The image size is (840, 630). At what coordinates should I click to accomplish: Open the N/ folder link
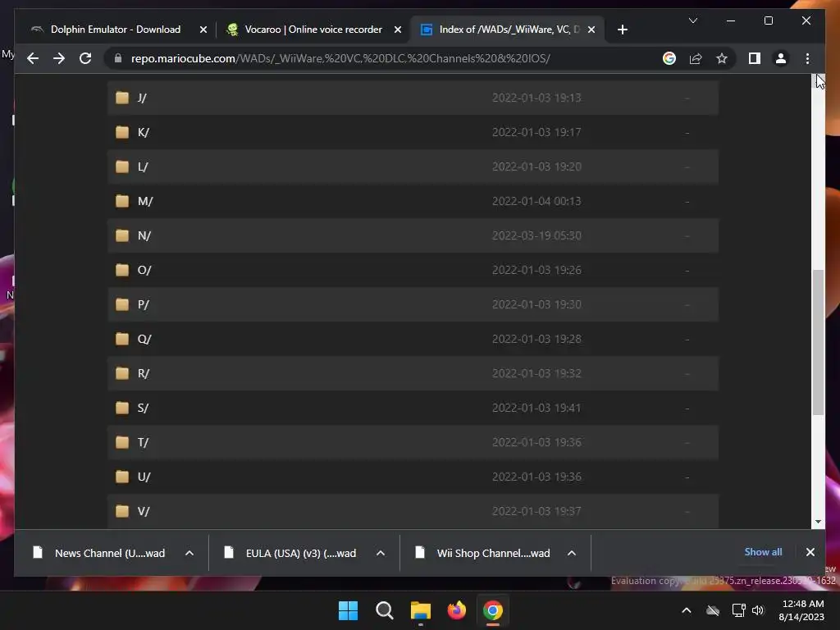pyautogui.click(x=144, y=235)
